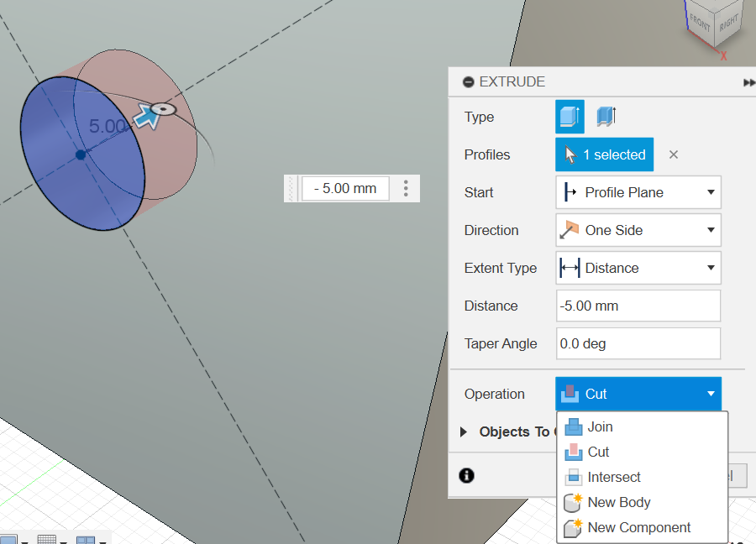
Task: Click the '1 selected' Profiles button
Action: click(604, 154)
